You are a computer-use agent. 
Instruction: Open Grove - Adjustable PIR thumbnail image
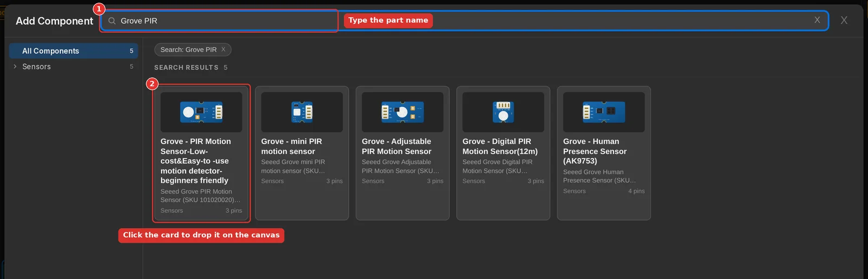pyautogui.click(x=403, y=112)
